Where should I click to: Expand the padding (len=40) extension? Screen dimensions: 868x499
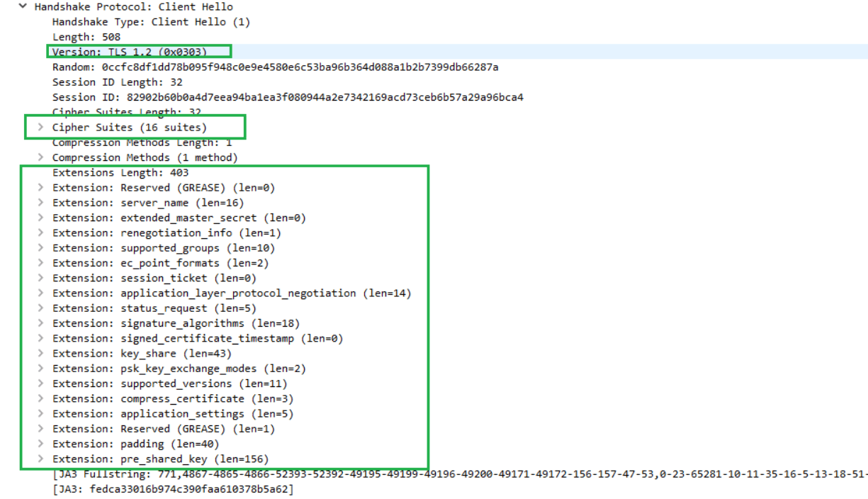click(x=40, y=444)
